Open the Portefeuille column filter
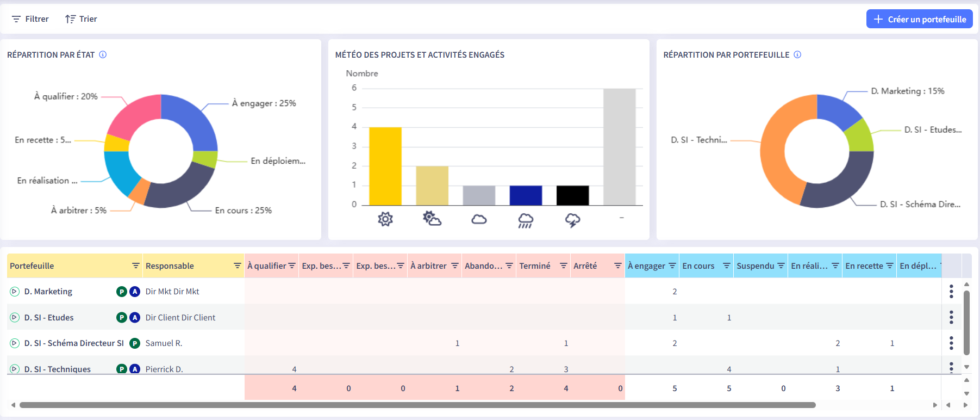Image resolution: width=980 pixels, height=420 pixels. [x=135, y=265]
